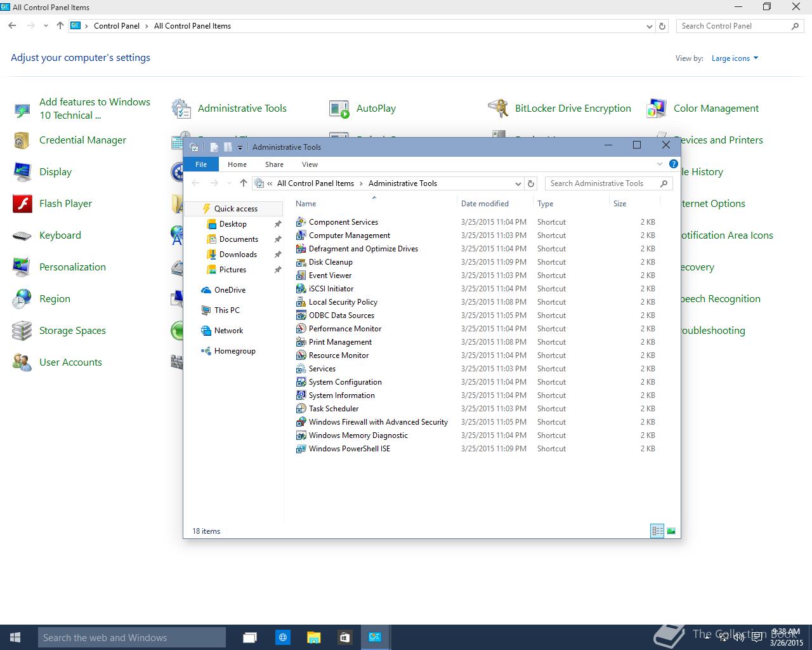This screenshot has width=812, height=650.
Task: Open the Storage Spaces icon
Action: (x=22, y=331)
